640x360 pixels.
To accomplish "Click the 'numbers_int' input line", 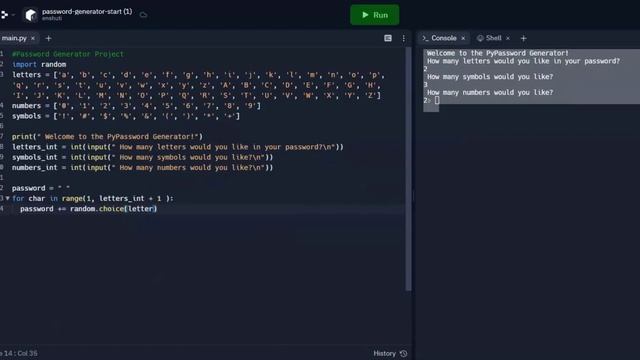I will point(143,167).
